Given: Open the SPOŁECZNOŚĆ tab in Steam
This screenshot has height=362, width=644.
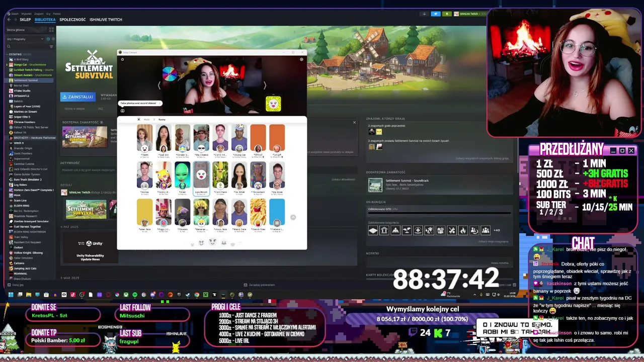Looking at the screenshot, I should click(x=72, y=20).
